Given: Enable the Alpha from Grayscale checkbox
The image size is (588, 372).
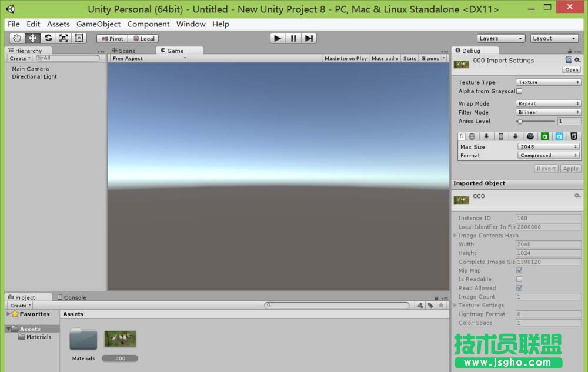Looking at the screenshot, I should click(519, 91).
